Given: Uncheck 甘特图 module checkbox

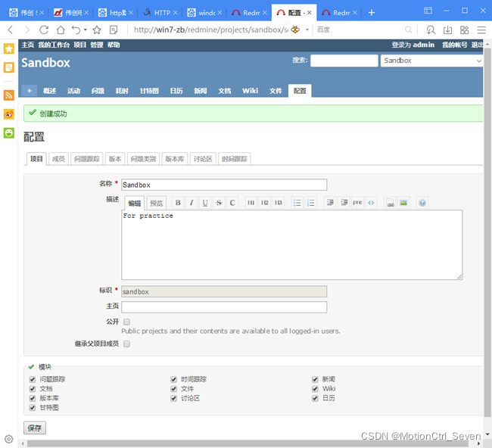Looking at the screenshot, I should (33, 408).
